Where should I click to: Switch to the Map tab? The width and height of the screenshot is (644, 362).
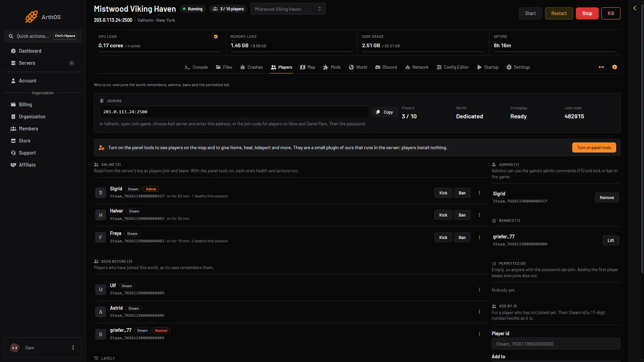tap(308, 67)
